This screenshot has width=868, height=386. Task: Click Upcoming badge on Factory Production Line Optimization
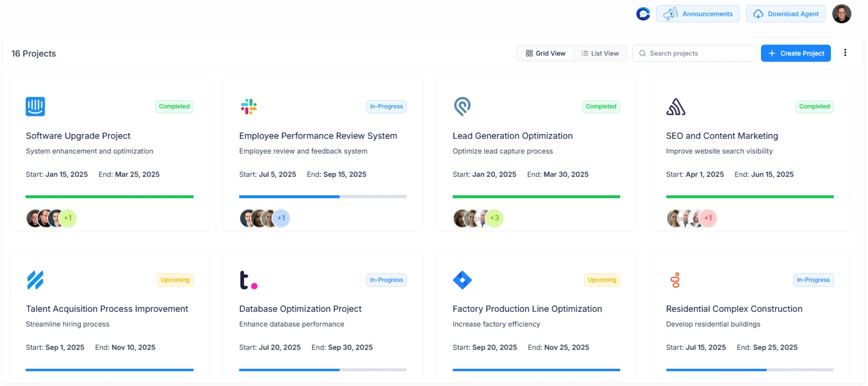(x=602, y=280)
